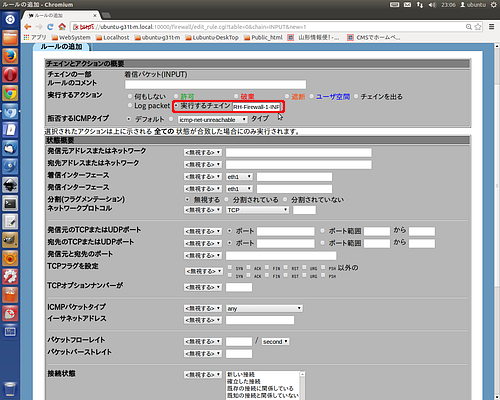The image size is (500, 400).
Task: Open the Files manager from the dock
Action: pos(10,38)
